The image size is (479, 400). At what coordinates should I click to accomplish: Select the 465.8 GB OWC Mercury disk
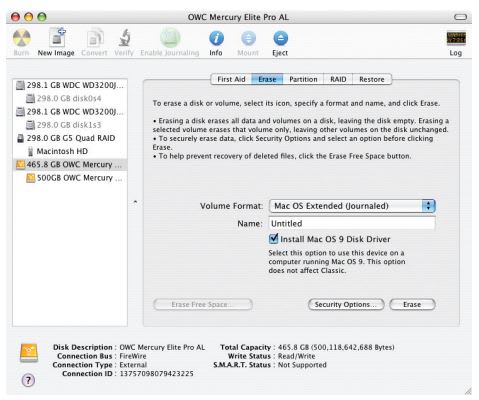click(70, 165)
